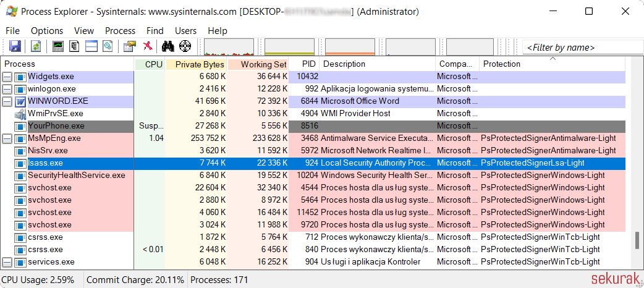Image resolution: width=644 pixels, height=288 pixels.
Task: Open the System Information monitor icon
Action: 58,46
